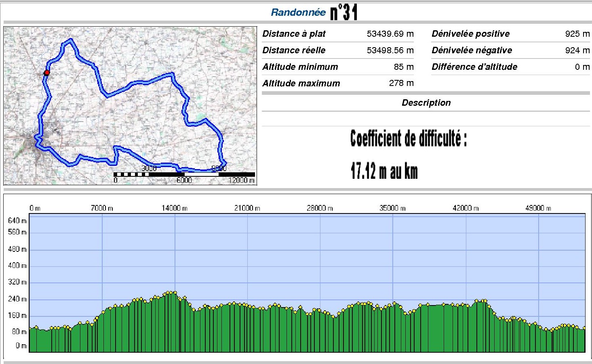This screenshot has height=364, width=592.
Task: Click the '240 m' altitude axis label
Action: 17,299
